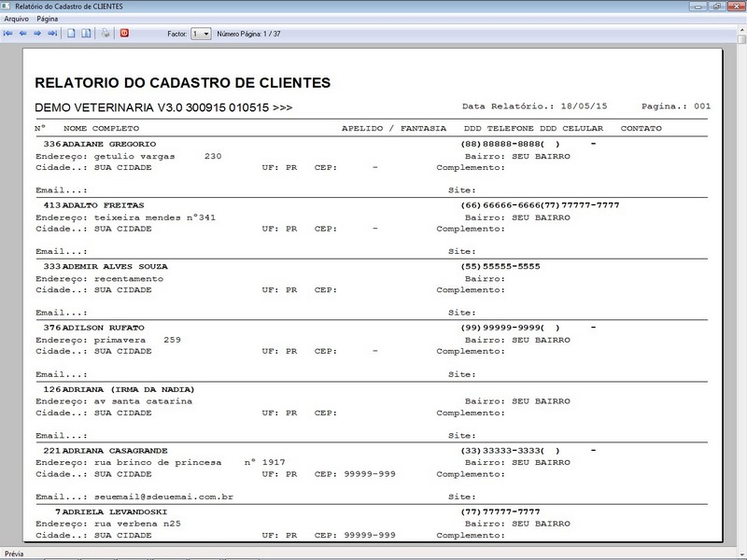Minimize the report window

698,7
